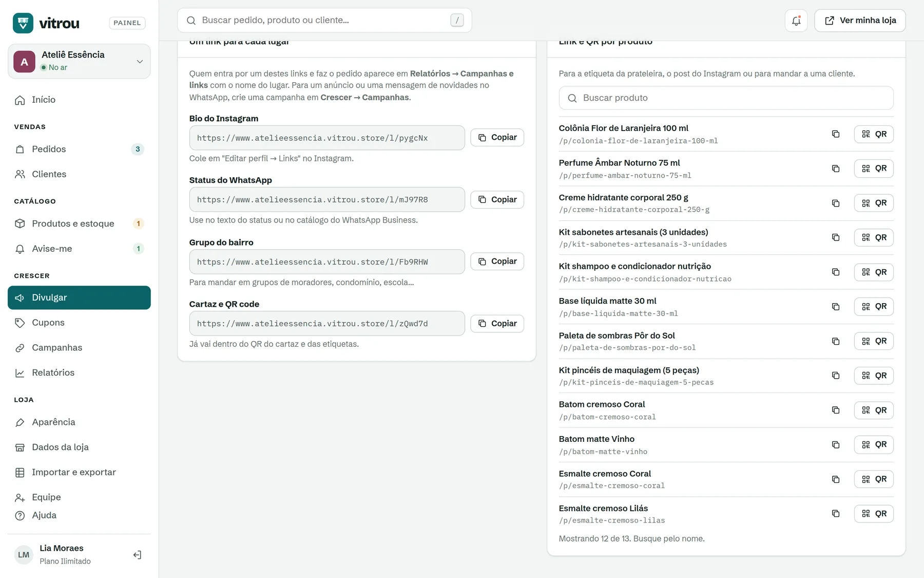Click the notifications bell icon
Image resolution: width=924 pixels, height=578 pixels.
point(796,21)
